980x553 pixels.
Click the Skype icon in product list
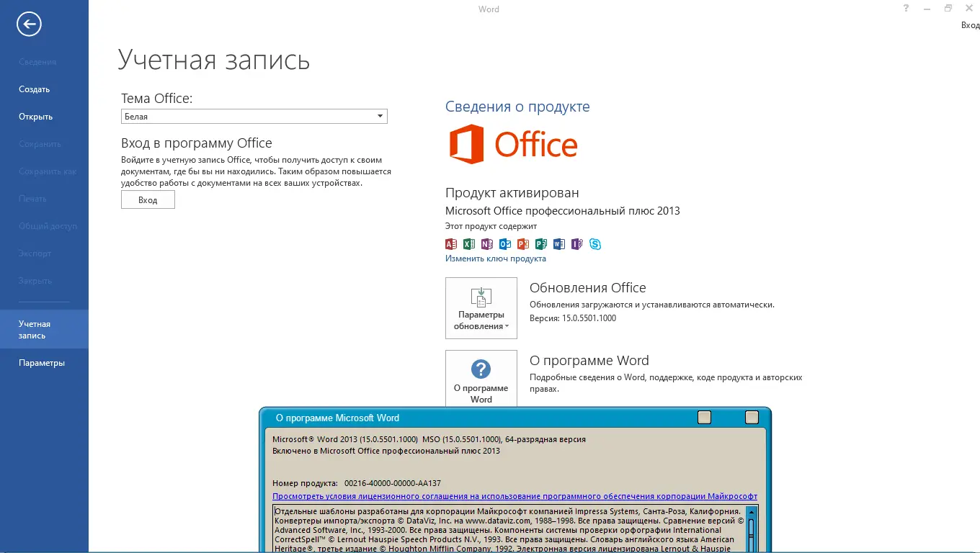(595, 244)
